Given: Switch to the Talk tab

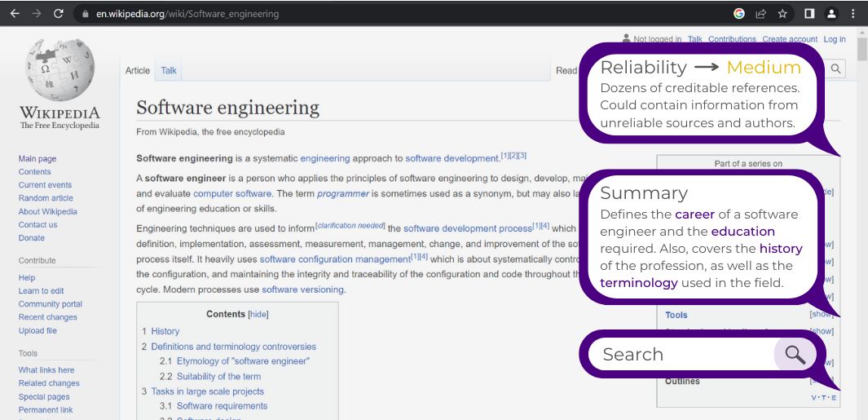Looking at the screenshot, I should pos(168,70).
